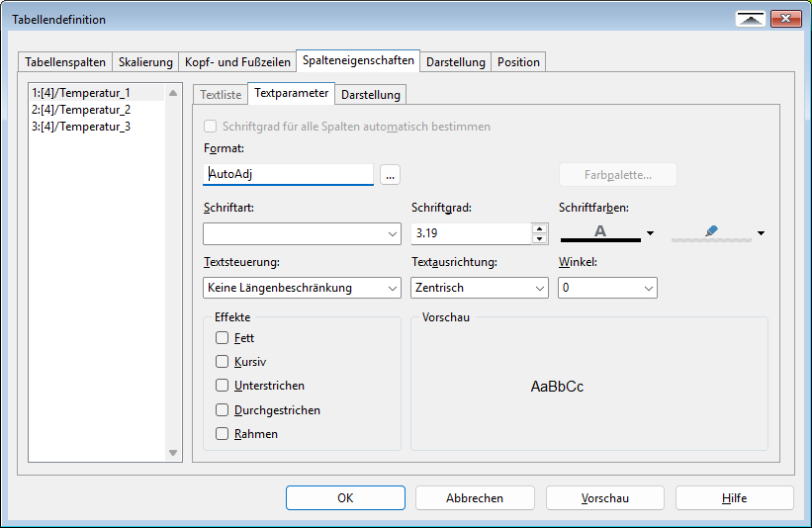The height and width of the screenshot is (528, 812).
Task: Open font color dropdown arrow
Action: (x=650, y=233)
